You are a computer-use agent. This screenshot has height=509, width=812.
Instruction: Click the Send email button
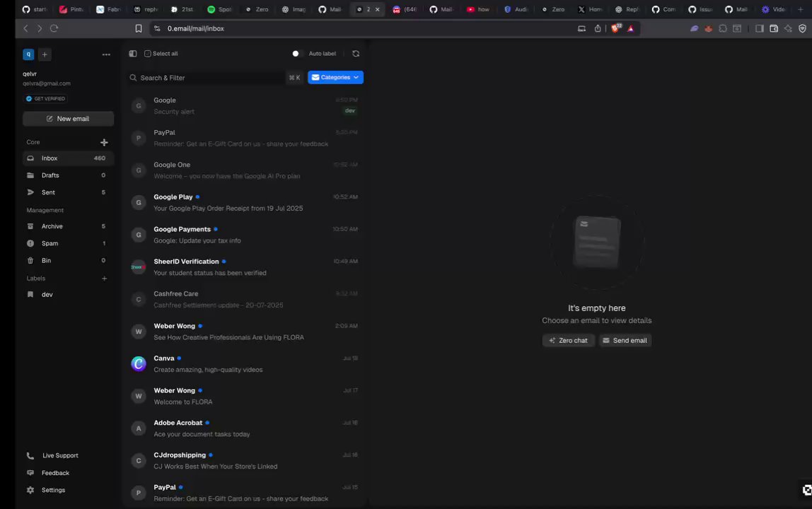(x=625, y=340)
